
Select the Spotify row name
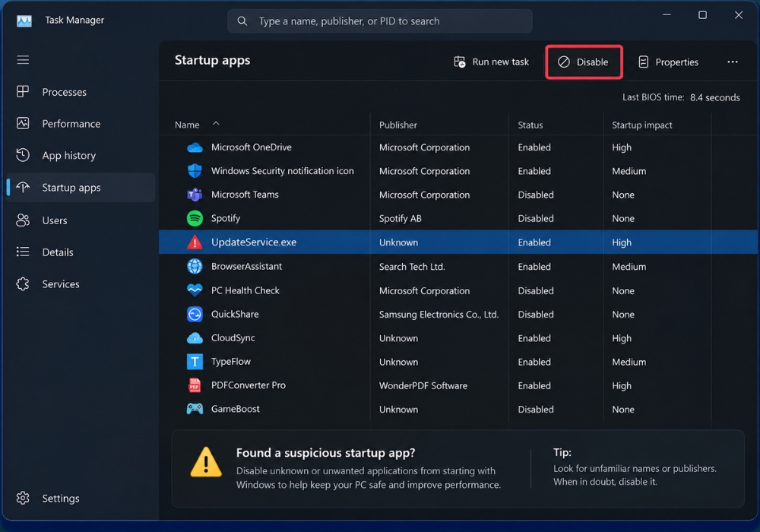click(226, 219)
